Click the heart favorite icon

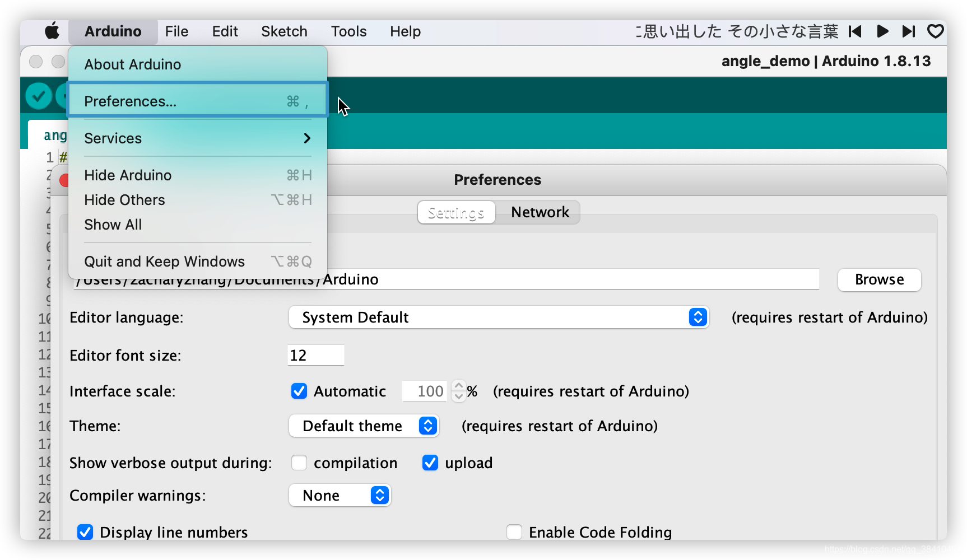coord(936,31)
